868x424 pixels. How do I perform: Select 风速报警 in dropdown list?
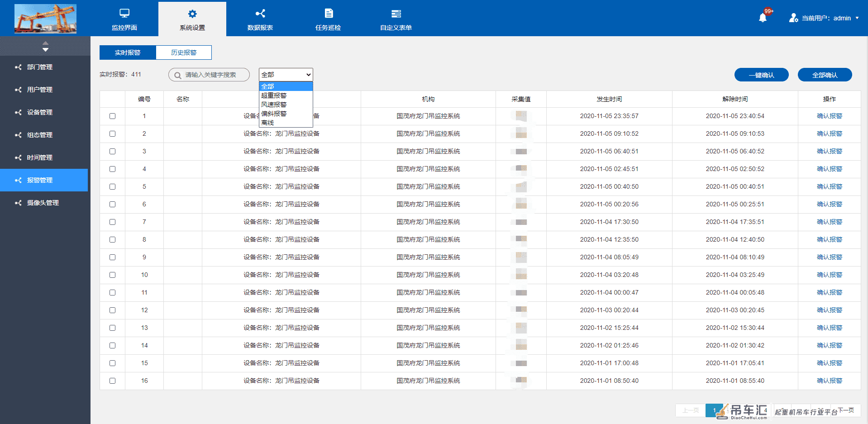286,105
